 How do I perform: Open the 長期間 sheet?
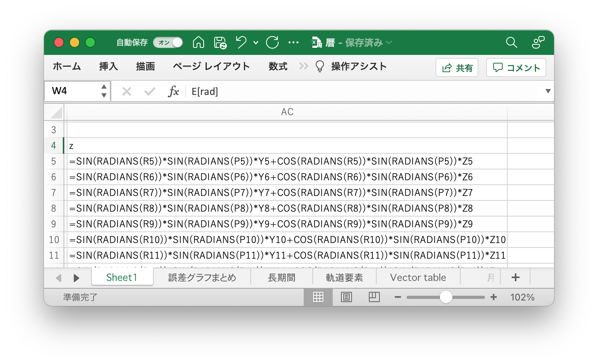[281, 277]
